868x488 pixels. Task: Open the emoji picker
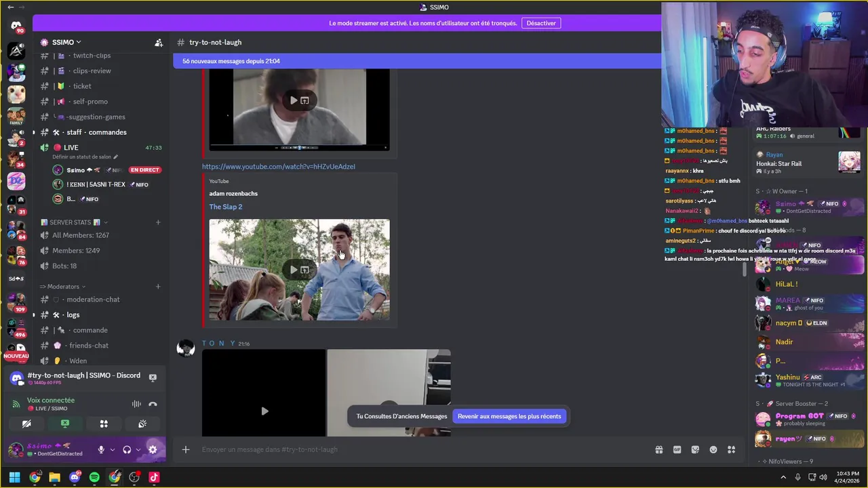713,449
